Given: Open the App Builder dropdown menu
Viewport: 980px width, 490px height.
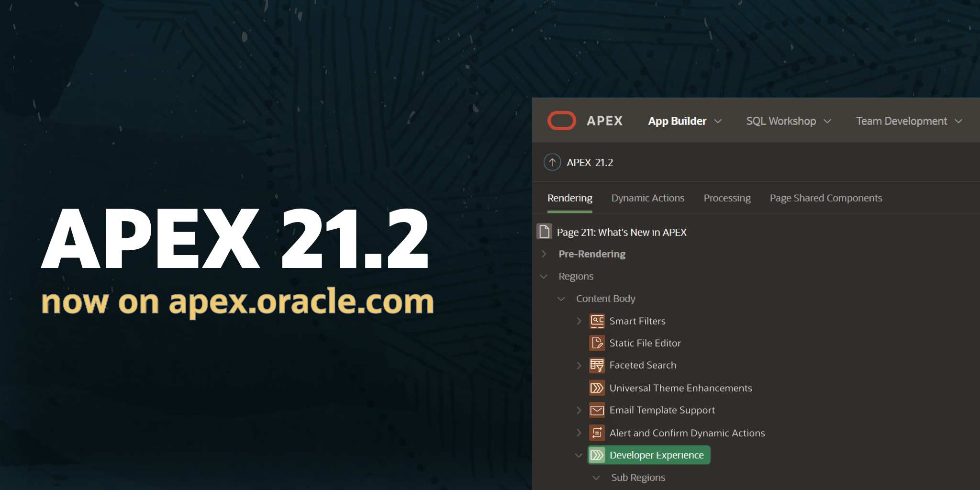Looking at the screenshot, I should pyautogui.click(x=684, y=121).
